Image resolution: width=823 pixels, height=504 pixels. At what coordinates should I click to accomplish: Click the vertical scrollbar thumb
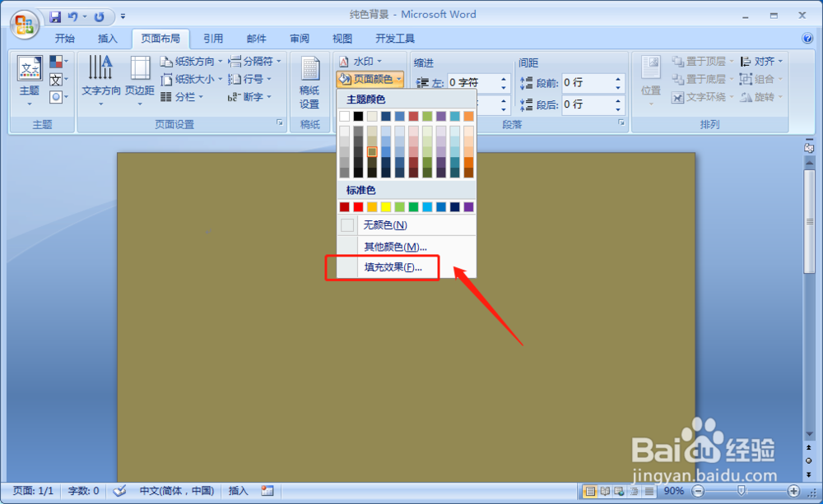(x=809, y=221)
